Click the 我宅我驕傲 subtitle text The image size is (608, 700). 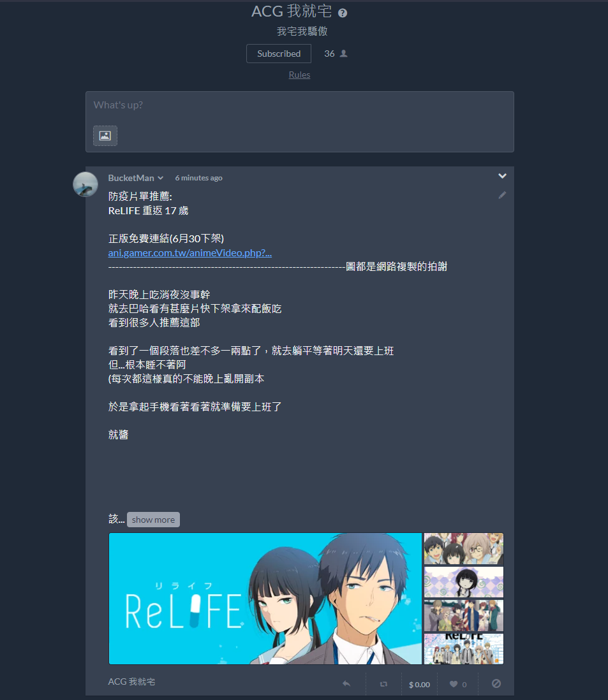click(x=302, y=31)
